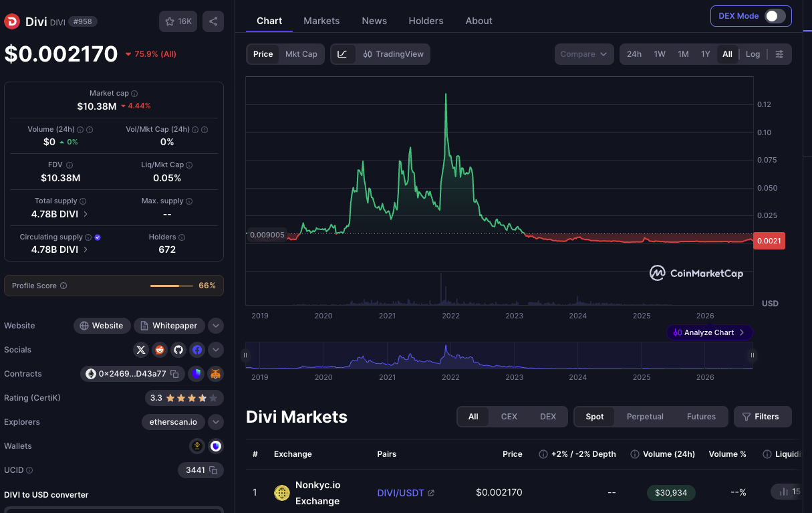Click right handle of chart range slider
This screenshot has width=812, height=513.
(753, 356)
